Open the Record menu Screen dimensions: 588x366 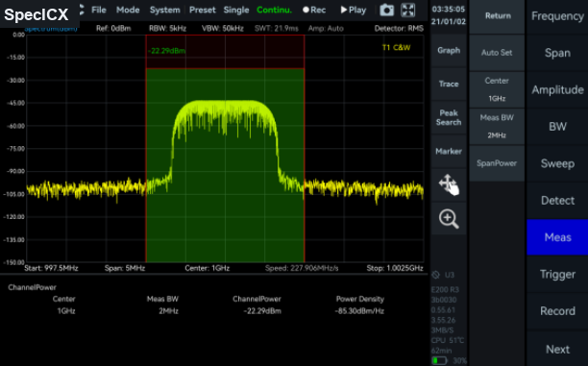[x=557, y=311]
